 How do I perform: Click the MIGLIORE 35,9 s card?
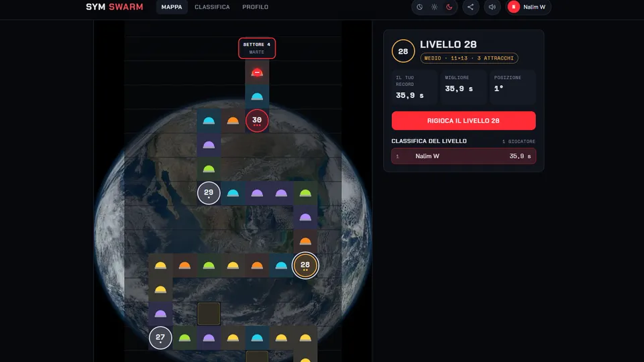(464, 87)
